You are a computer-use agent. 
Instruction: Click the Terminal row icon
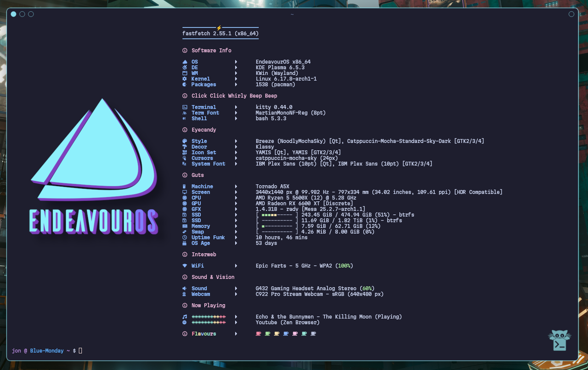185,107
